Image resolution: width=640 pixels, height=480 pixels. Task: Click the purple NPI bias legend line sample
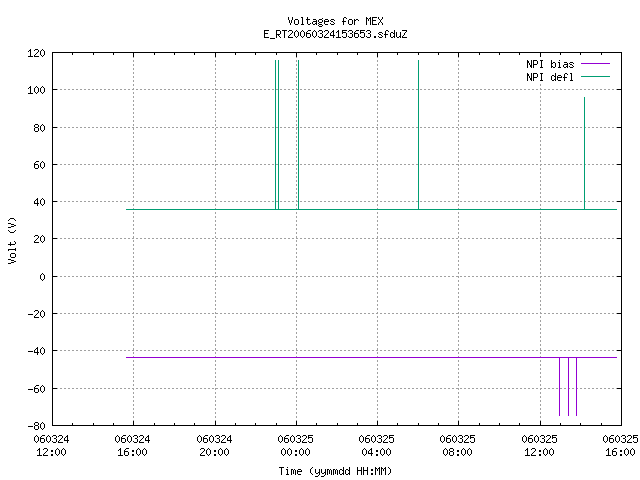pos(595,64)
